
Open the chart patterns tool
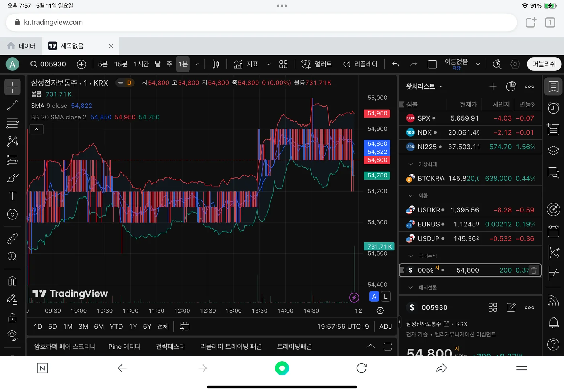[x=12, y=141]
